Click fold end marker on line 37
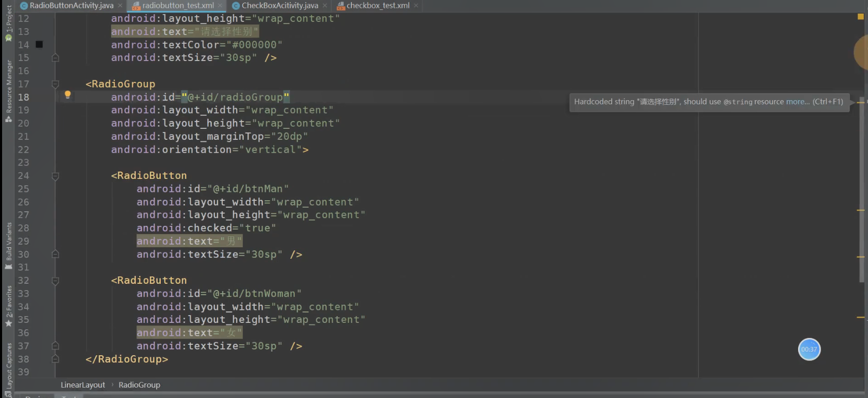 tap(55, 346)
